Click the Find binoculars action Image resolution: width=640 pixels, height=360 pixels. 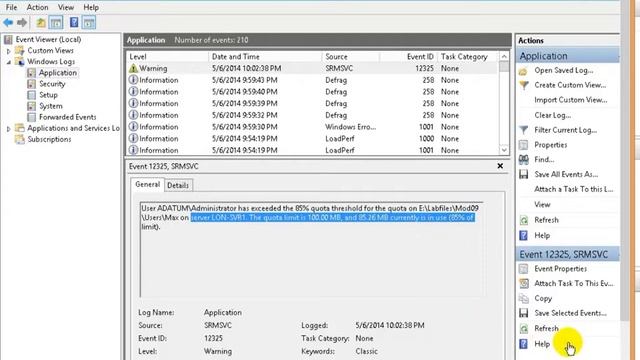pyautogui.click(x=524, y=160)
